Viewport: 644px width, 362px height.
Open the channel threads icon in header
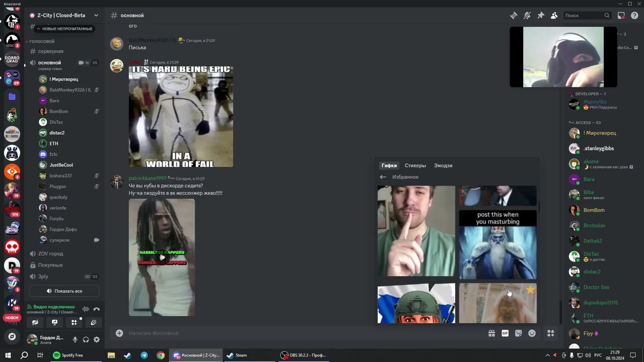514,16
